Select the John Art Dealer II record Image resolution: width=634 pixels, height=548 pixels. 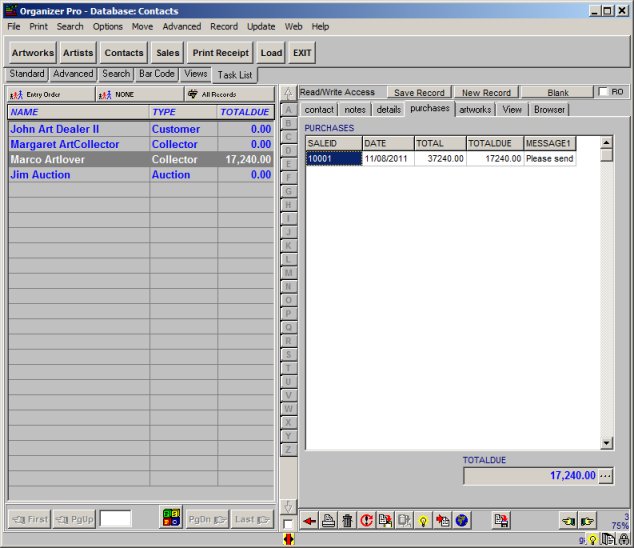(x=141, y=129)
